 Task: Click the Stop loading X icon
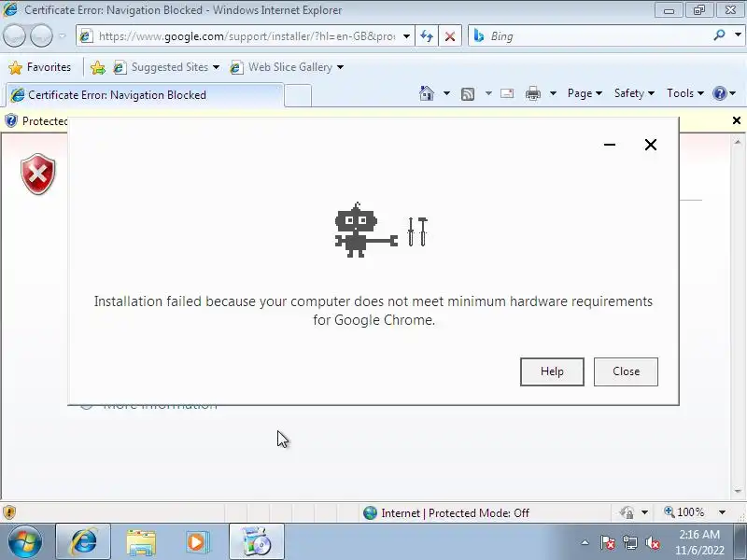tap(450, 36)
